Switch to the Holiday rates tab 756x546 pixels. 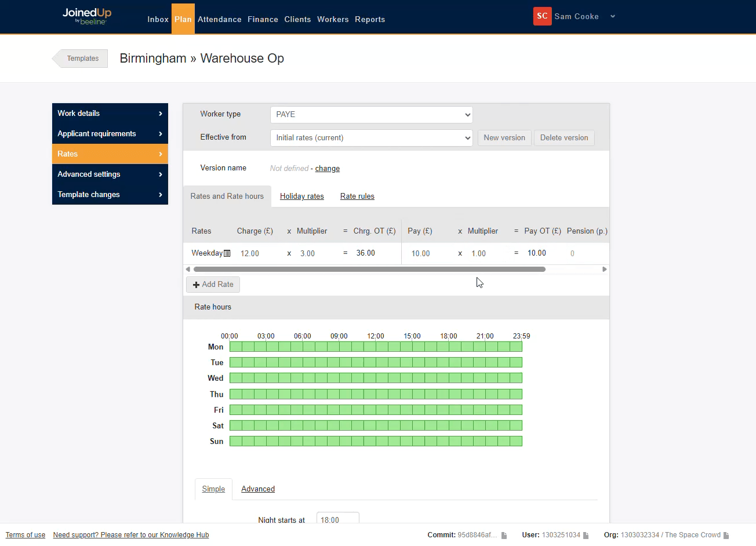tap(301, 196)
